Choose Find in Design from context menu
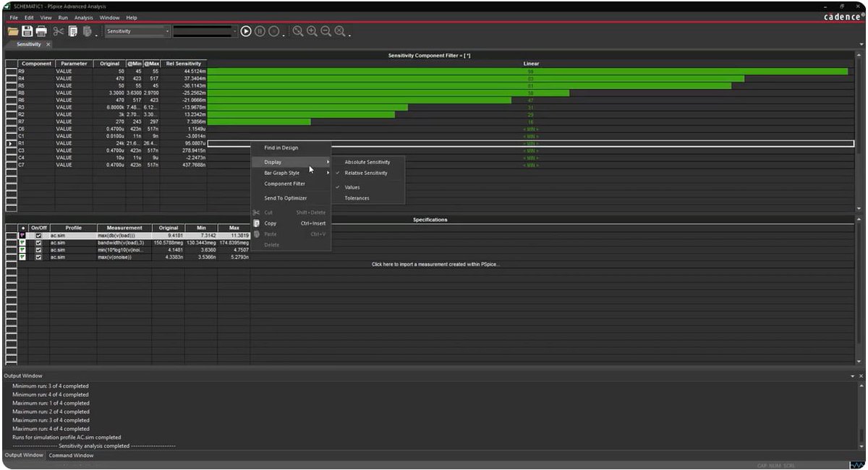 (x=291, y=148)
